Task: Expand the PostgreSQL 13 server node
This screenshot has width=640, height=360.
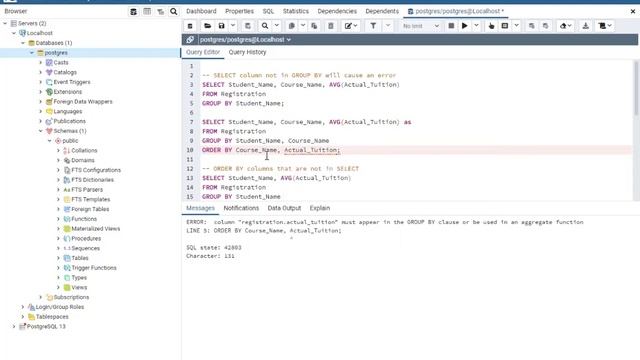Action: click(14, 327)
